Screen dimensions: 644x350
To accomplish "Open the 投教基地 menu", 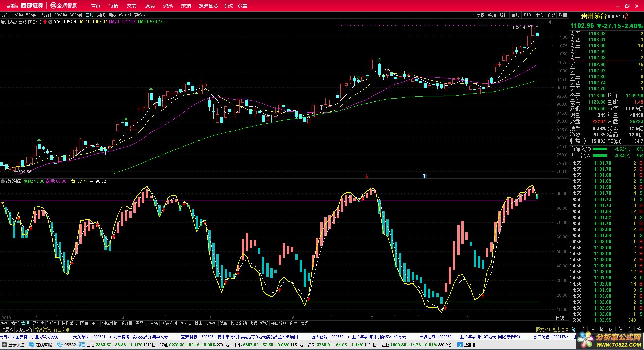I will [208, 6].
